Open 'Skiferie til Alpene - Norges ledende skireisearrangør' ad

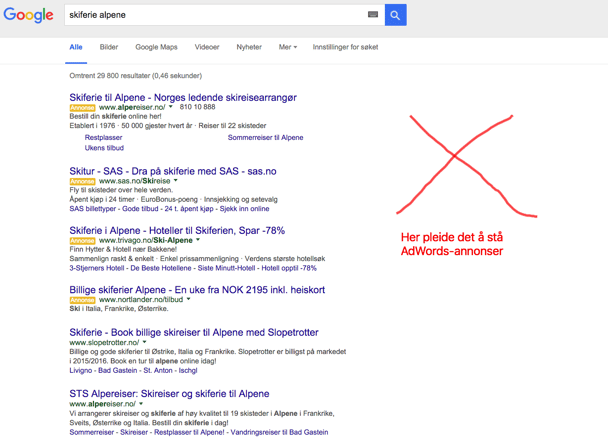[x=183, y=97]
